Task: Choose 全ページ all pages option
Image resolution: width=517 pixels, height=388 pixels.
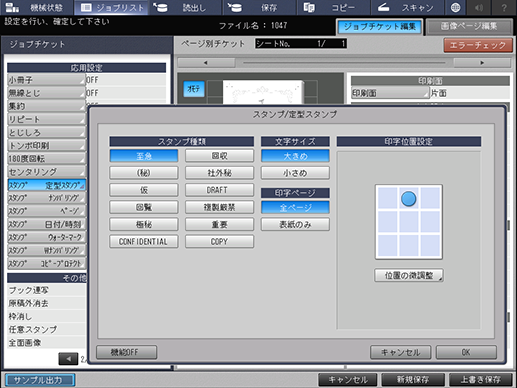Action: coord(295,207)
